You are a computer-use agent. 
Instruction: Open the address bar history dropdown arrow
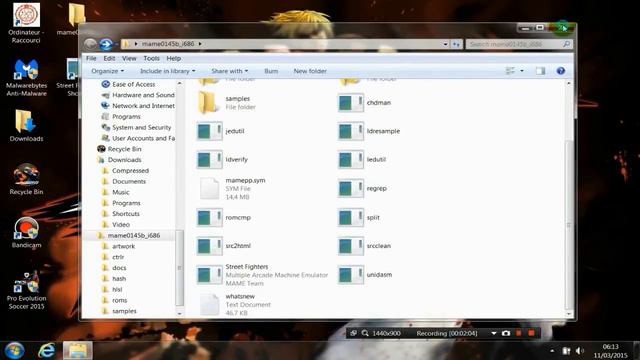point(445,44)
